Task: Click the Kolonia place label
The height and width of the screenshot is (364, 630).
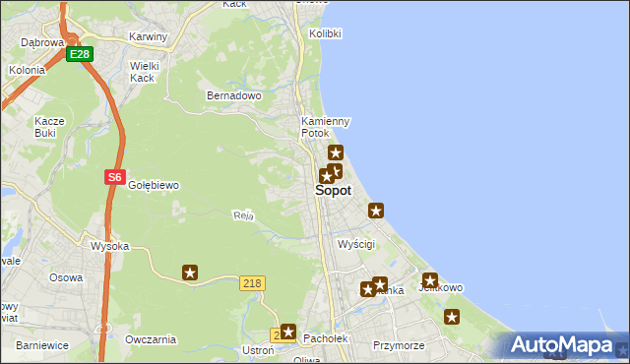Action: (x=27, y=70)
